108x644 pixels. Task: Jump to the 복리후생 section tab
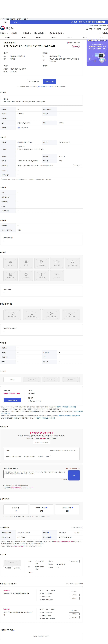pos(54,37)
